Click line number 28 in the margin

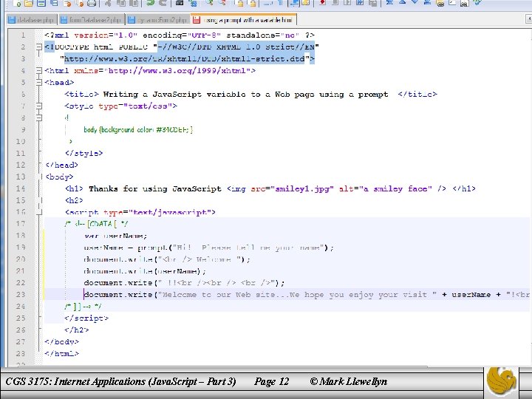click(21, 353)
